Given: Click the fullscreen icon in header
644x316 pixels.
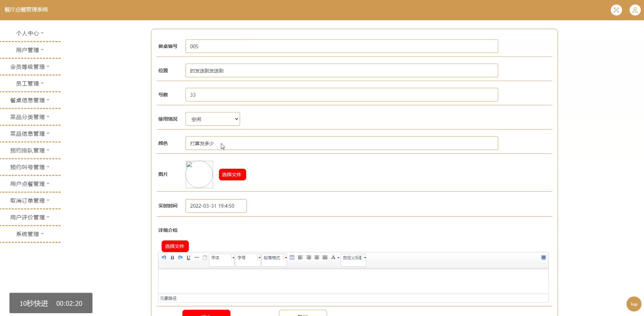Looking at the screenshot, I should pyautogui.click(x=616, y=10).
